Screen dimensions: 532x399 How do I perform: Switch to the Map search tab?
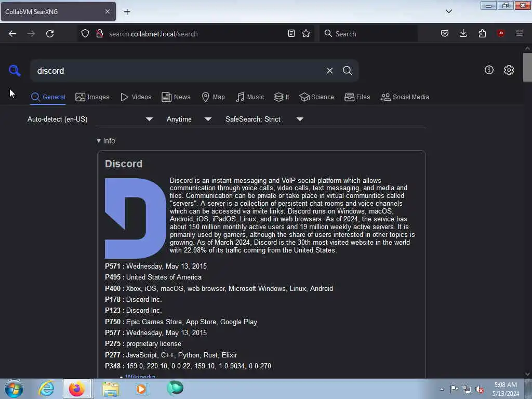tap(213, 97)
